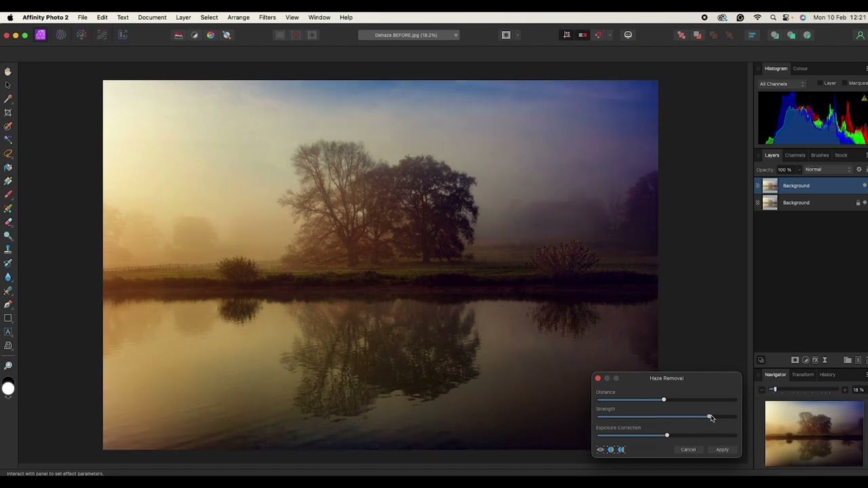Screen dimensions: 868x488
Task: Click the Live Filters hourglass icon
Action: click(825, 360)
